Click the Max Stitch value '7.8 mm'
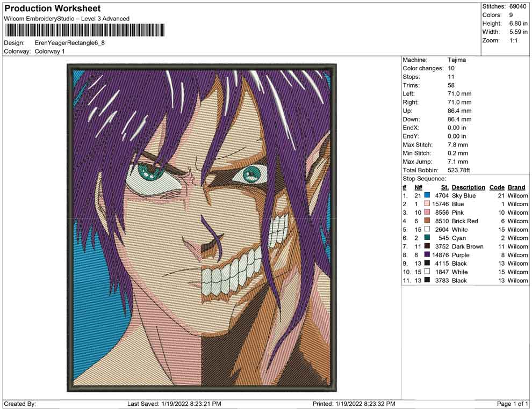Screen dimensions: 532x409 pos(458,145)
